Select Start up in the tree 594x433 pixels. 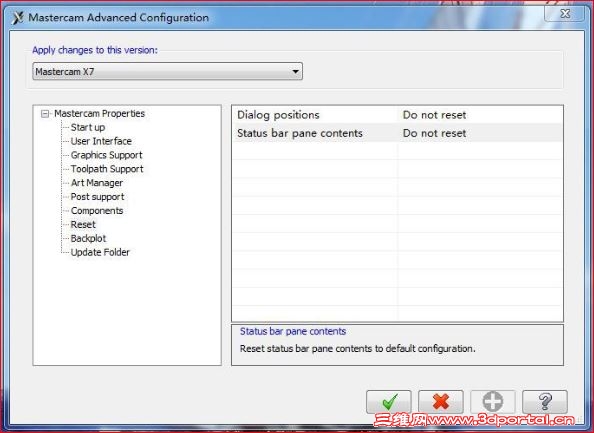click(88, 127)
